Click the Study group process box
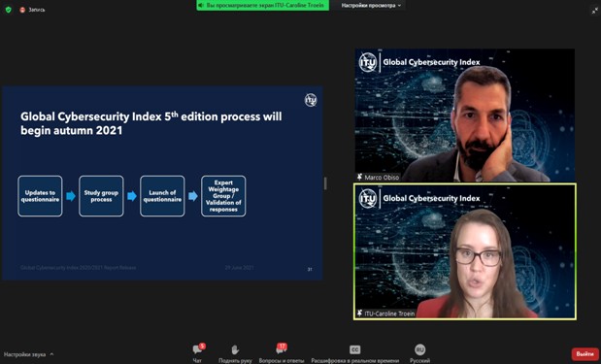The width and height of the screenshot is (601, 364). 101,196
